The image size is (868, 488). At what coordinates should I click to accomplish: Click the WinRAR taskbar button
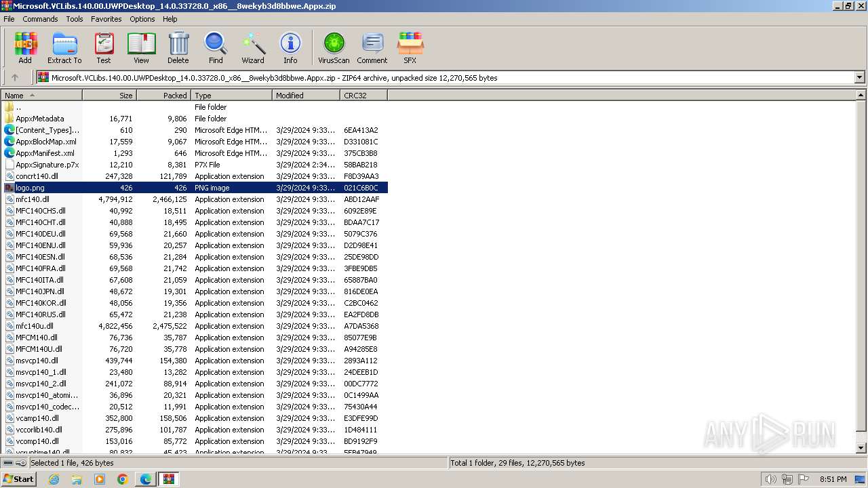pyautogui.click(x=169, y=479)
